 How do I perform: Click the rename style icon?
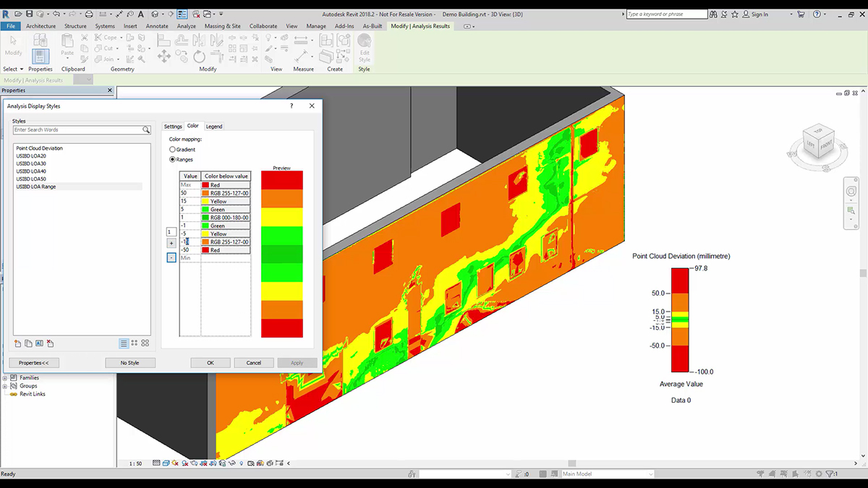(39, 343)
